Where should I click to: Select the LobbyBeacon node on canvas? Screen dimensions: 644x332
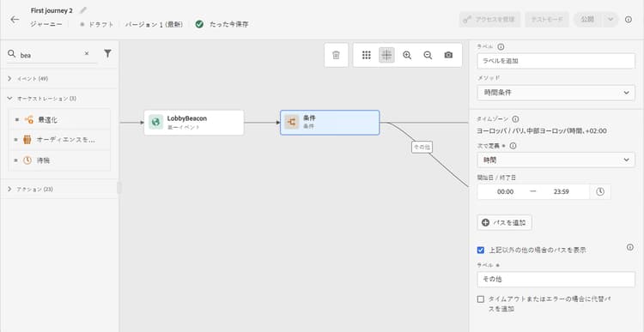[194, 123]
